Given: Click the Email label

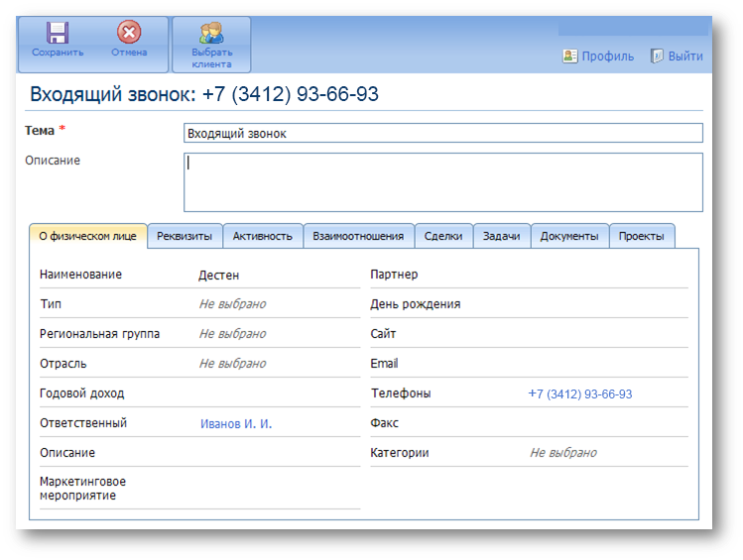Looking at the screenshot, I should tap(384, 364).
